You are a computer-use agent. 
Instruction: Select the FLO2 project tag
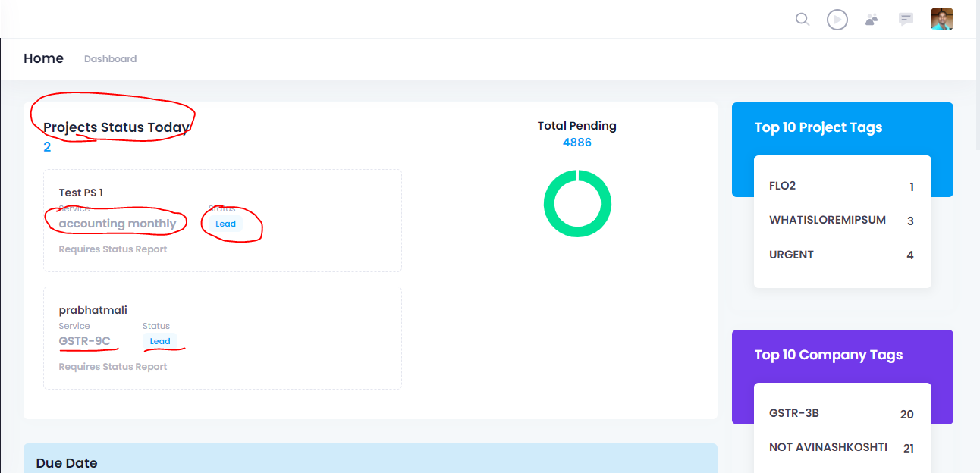pos(782,186)
